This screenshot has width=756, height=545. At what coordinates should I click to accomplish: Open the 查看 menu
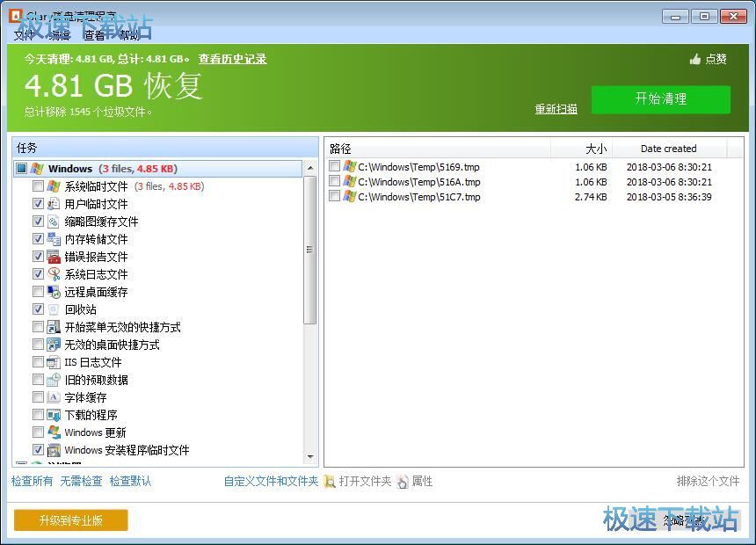click(94, 35)
